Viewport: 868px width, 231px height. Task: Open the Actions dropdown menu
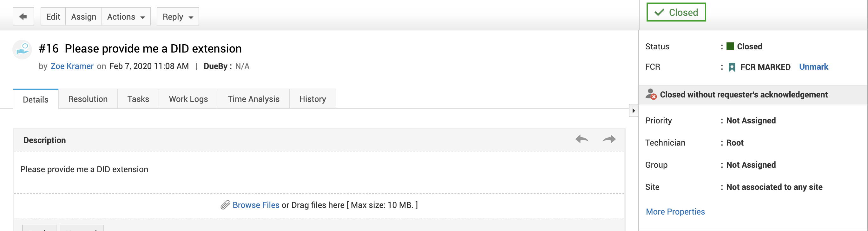tap(126, 16)
